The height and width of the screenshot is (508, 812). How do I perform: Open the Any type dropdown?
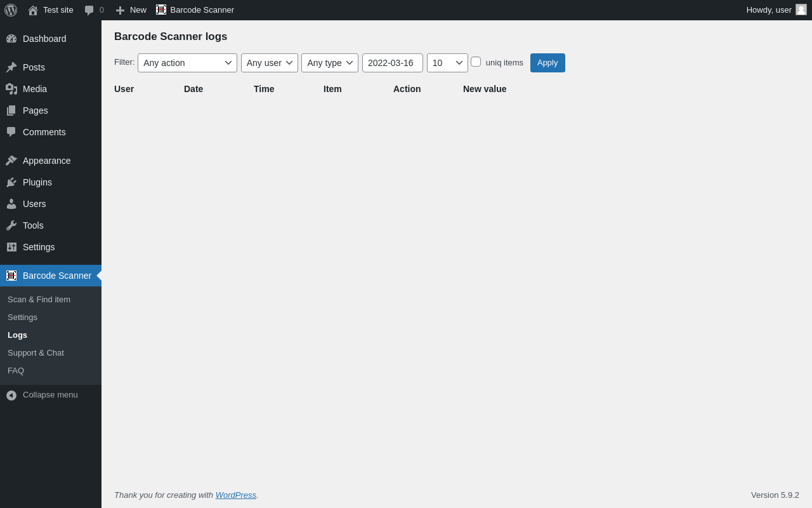pos(330,63)
